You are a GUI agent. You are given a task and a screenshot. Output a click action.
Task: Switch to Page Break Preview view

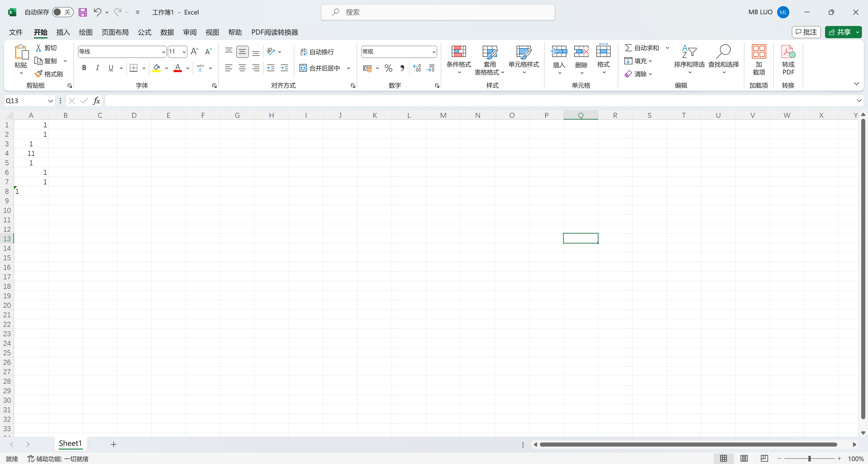[x=764, y=458]
